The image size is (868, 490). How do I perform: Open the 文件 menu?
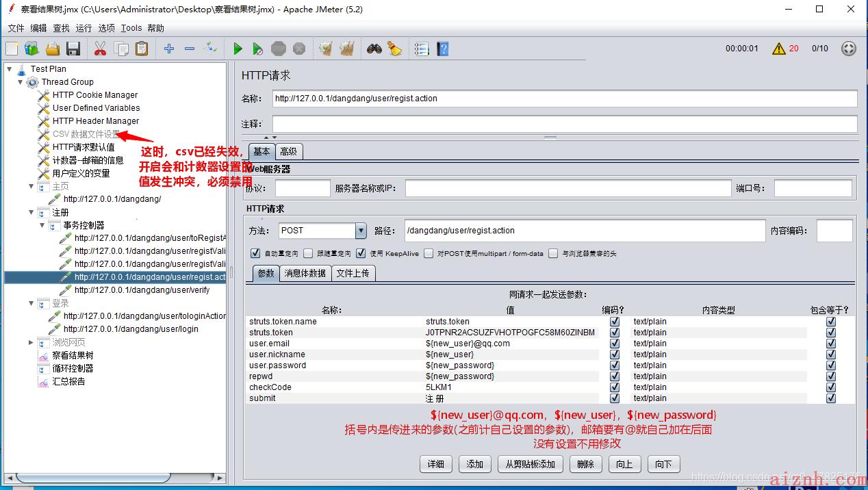point(16,28)
